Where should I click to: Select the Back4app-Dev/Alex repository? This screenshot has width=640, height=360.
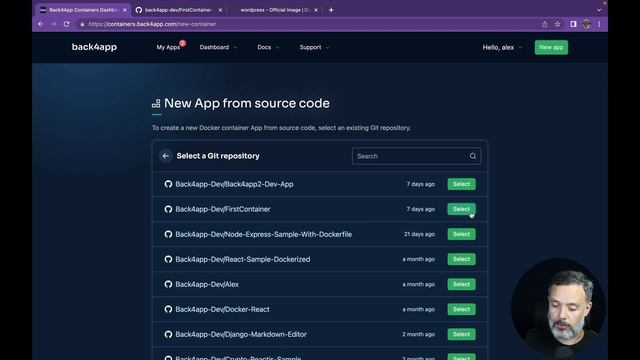point(461,284)
